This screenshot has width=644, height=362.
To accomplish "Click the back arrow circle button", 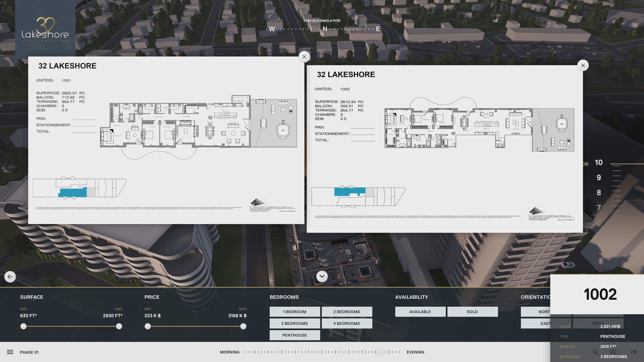I will pyautogui.click(x=10, y=277).
